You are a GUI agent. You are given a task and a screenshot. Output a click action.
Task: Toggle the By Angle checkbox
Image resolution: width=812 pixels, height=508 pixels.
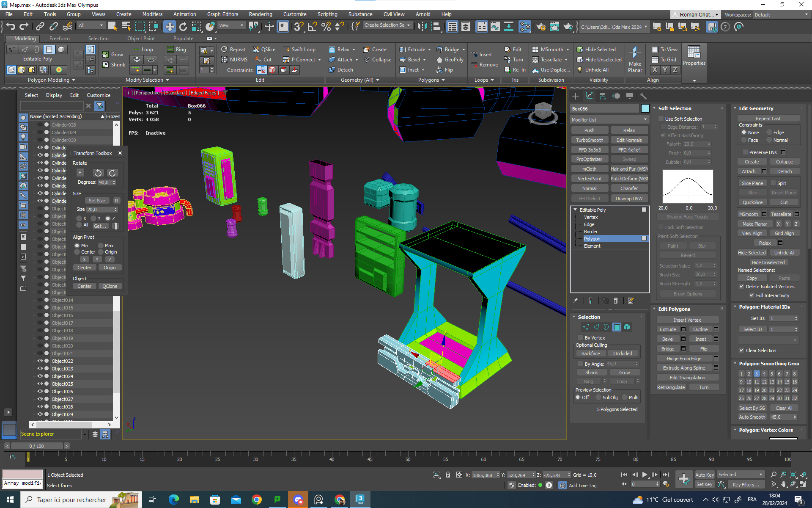(x=581, y=364)
